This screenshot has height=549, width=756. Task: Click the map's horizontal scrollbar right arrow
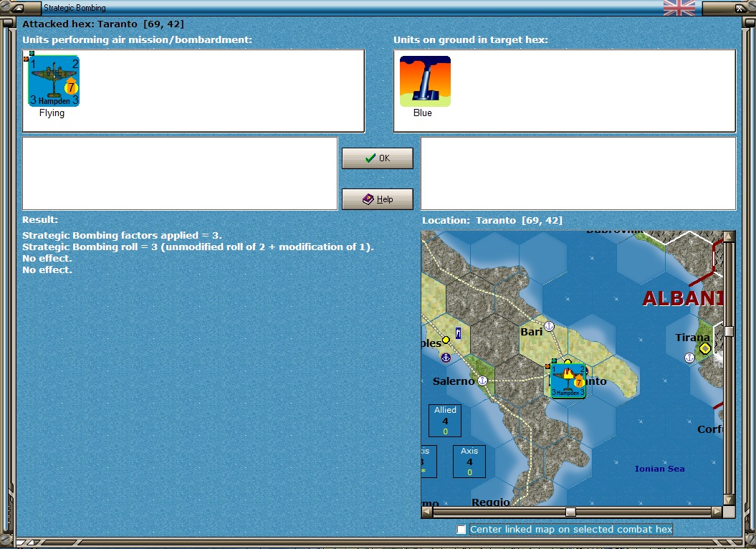coord(717,512)
